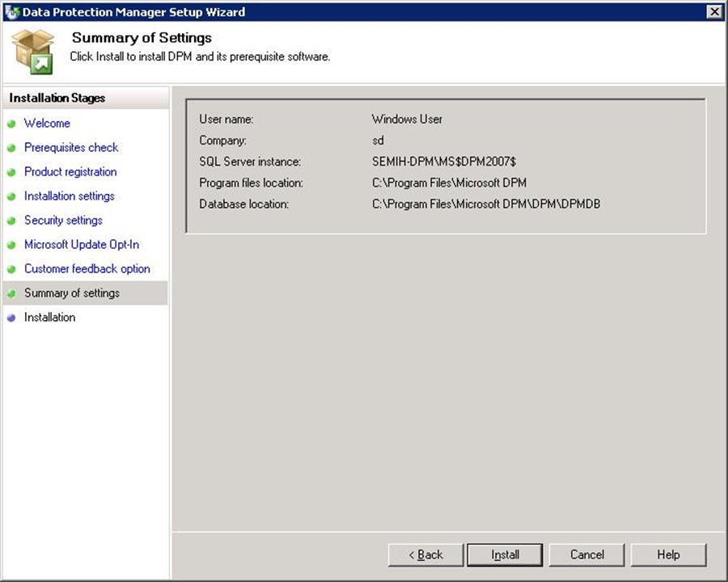Click the Install button
The width and height of the screenshot is (728, 582).
coord(506,555)
